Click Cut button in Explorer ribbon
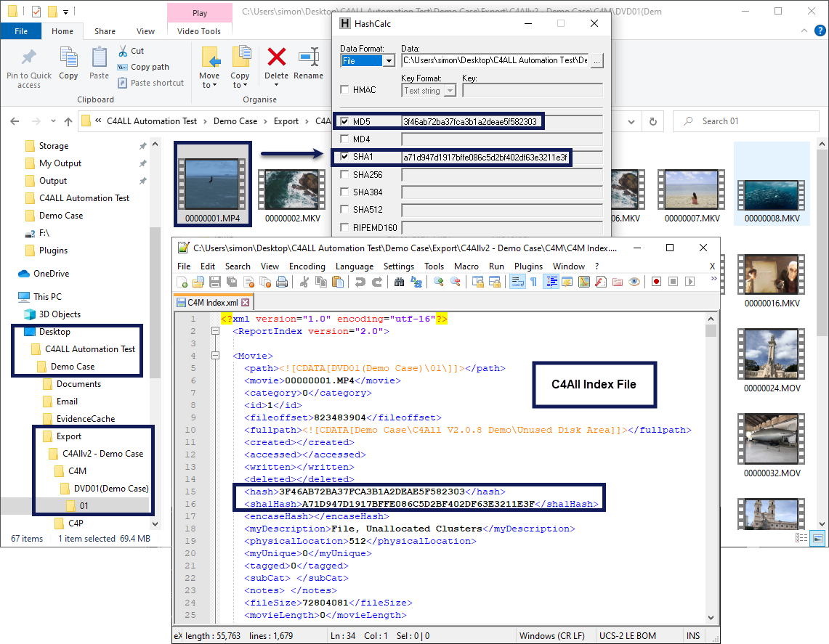Image resolution: width=829 pixels, height=644 pixels. (x=131, y=51)
